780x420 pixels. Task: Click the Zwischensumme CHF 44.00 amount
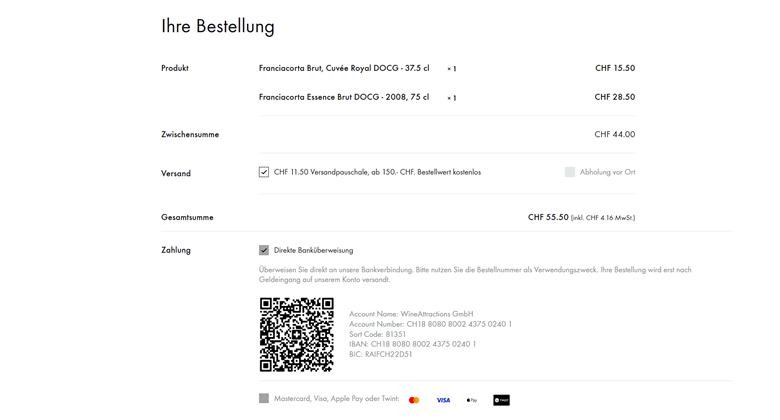[615, 134]
